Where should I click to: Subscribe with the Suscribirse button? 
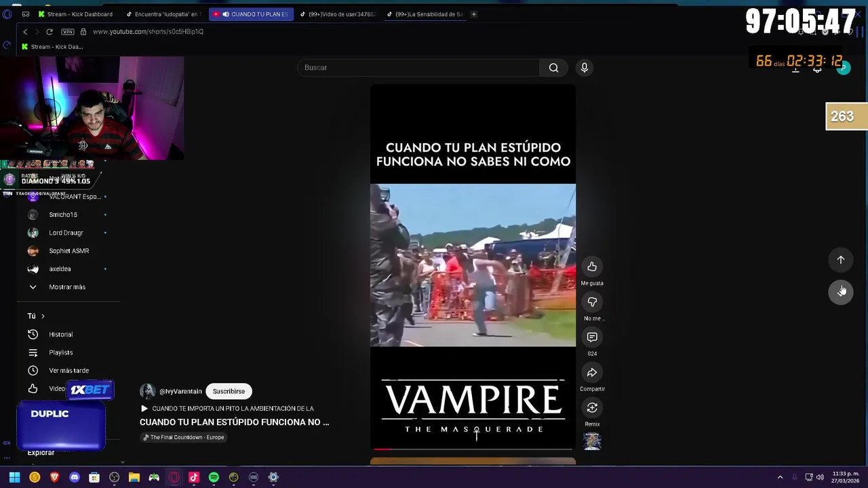point(229,392)
